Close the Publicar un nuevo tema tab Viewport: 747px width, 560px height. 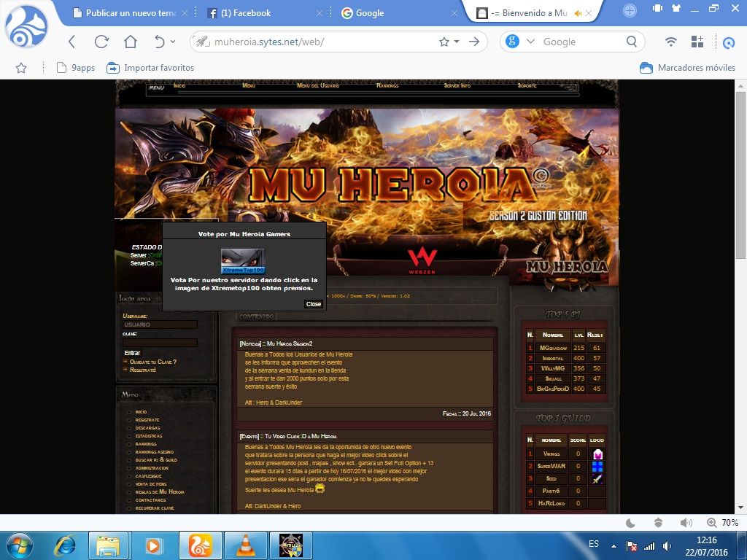[x=185, y=13]
